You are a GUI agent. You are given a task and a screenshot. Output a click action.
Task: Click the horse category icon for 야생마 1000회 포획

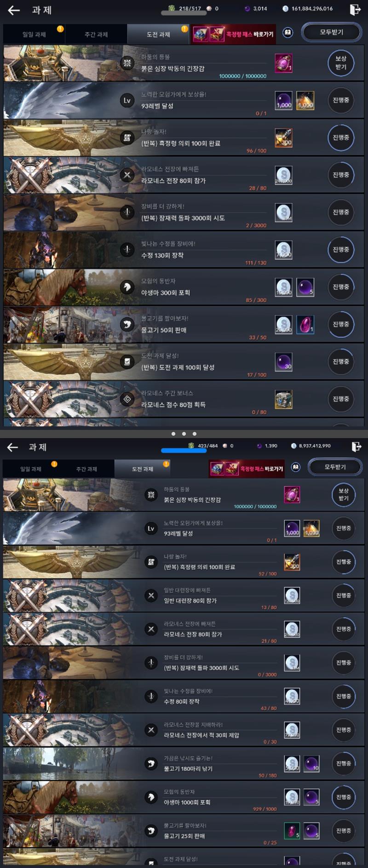pyautogui.click(x=151, y=797)
